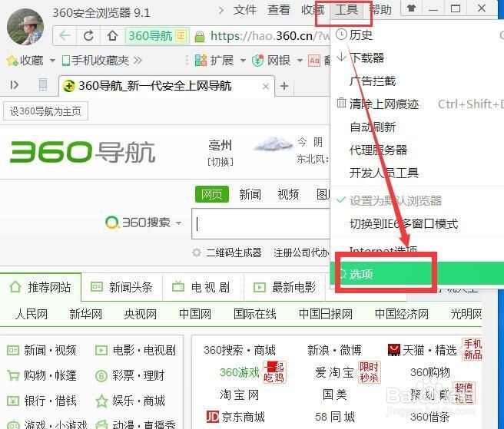
Task: Select 电视剧 tab
Action: [203, 287]
